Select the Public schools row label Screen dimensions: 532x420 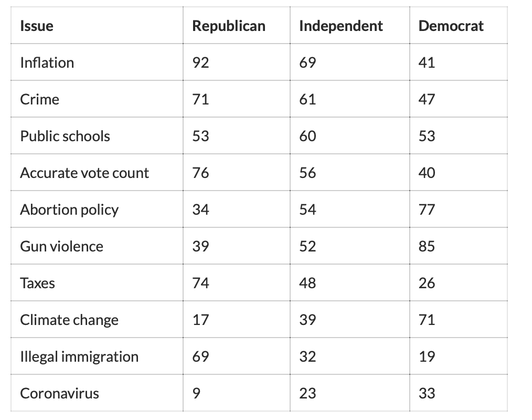pyautogui.click(x=65, y=136)
